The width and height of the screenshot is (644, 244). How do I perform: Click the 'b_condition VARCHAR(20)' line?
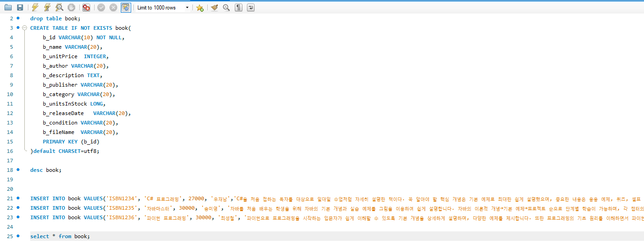(x=81, y=123)
